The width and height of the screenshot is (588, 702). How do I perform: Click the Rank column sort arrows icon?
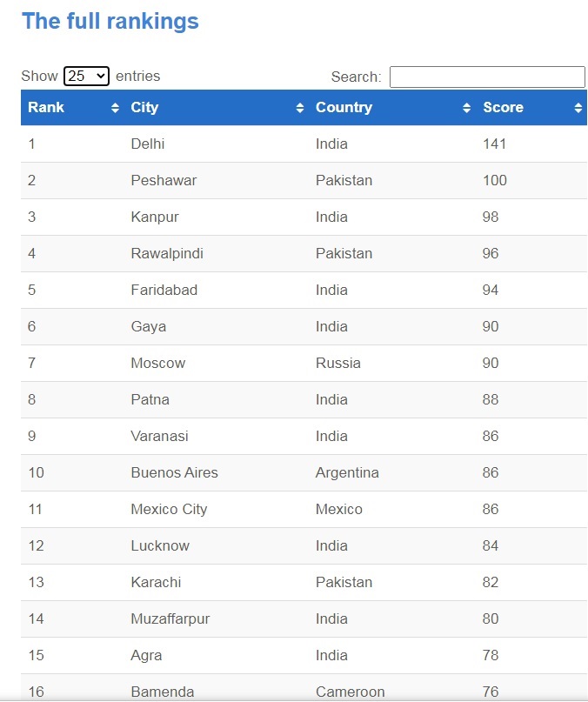point(115,108)
